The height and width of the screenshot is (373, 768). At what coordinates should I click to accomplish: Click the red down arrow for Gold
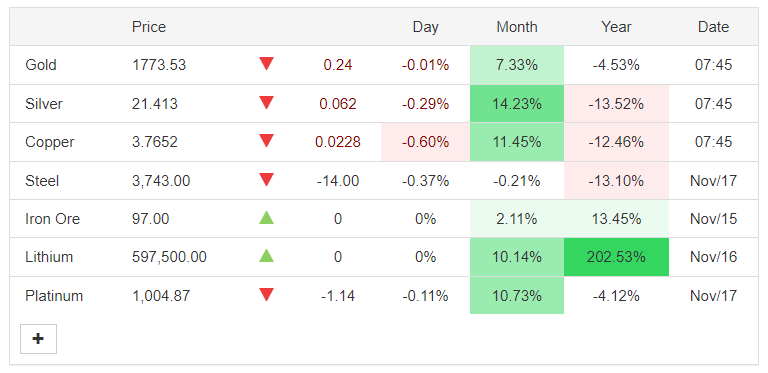click(x=266, y=64)
